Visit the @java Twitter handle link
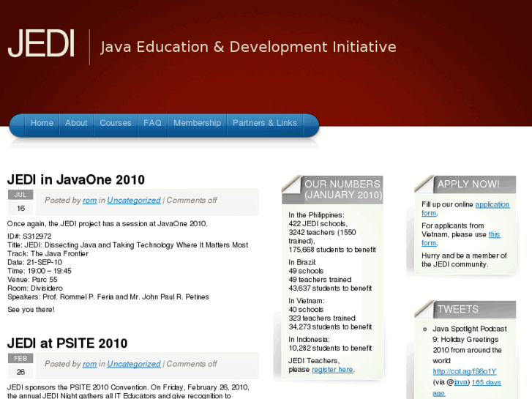Image resolution: width=532 pixels, height=399 pixels. click(461, 382)
